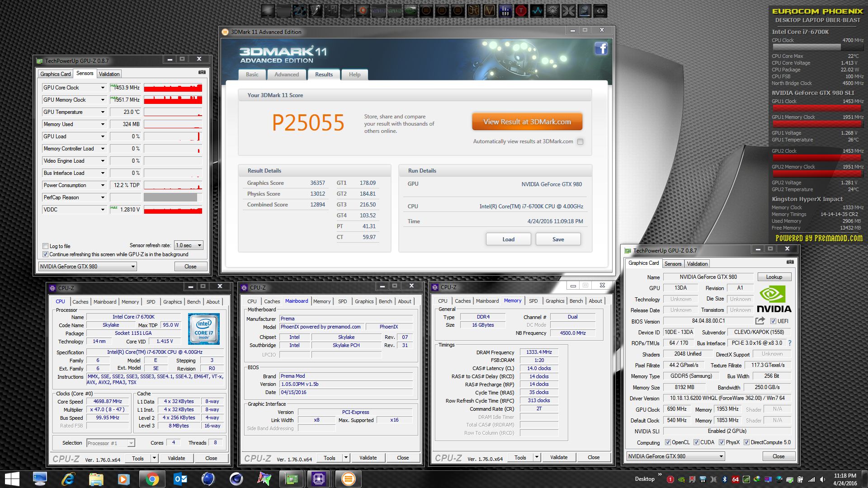Open the V icon in top dock
Screen dimensions: 868x488
point(490,10)
